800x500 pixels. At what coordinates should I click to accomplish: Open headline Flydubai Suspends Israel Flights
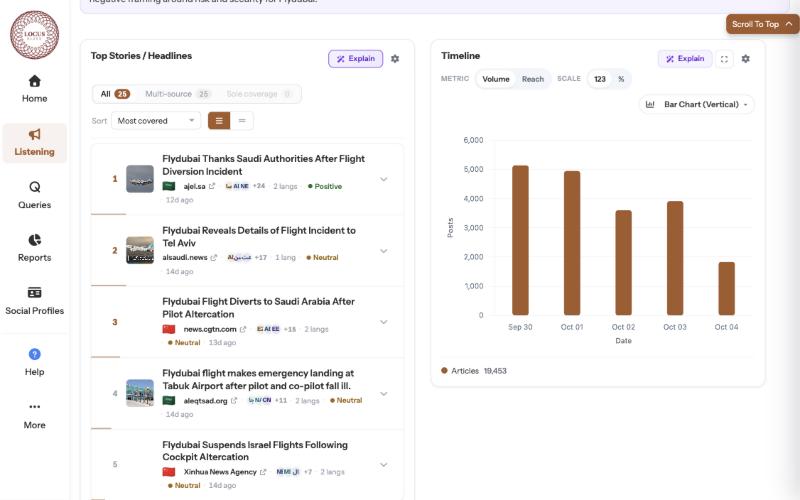tap(255, 451)
